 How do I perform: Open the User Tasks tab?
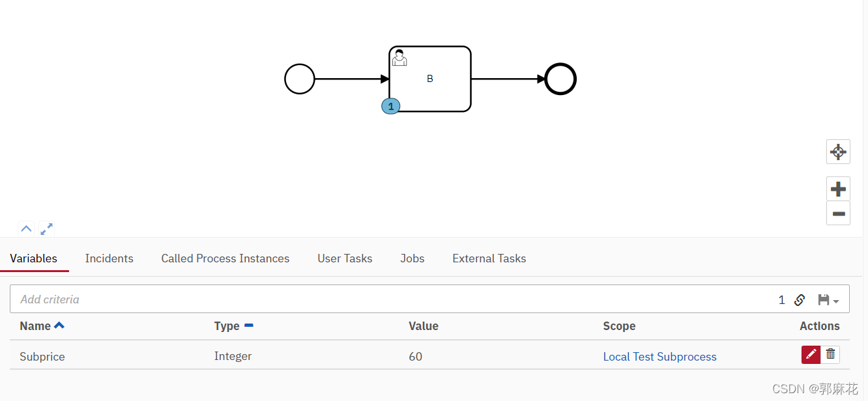(x=345, y=258)
